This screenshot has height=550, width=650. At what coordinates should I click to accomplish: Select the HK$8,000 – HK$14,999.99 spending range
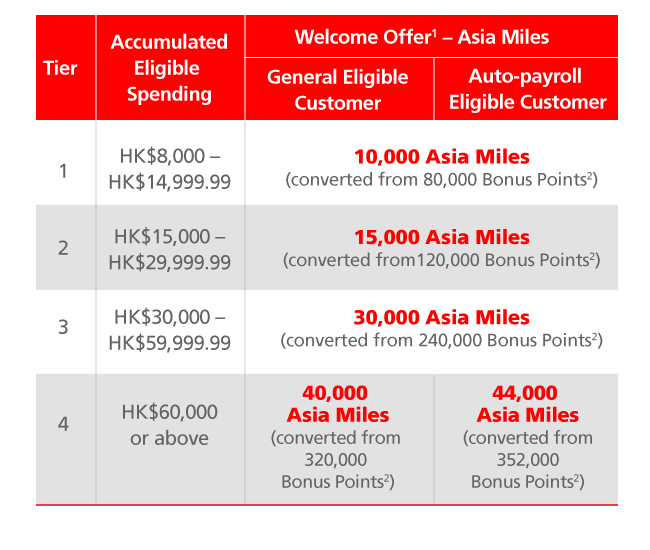coord(171,171)
